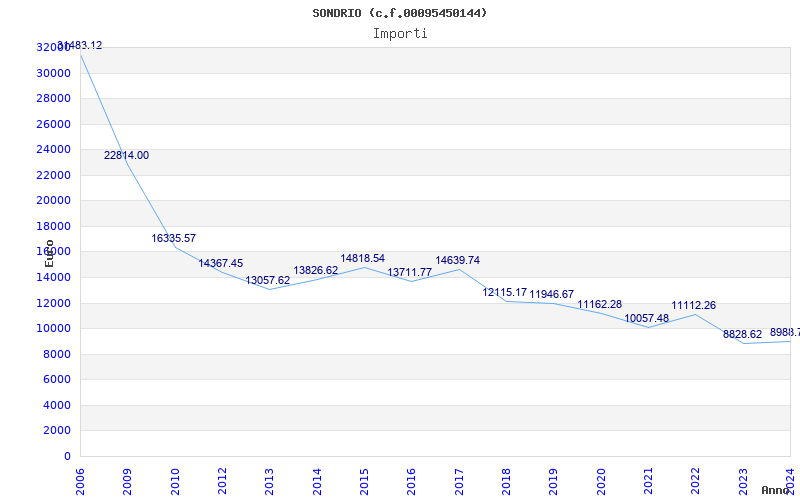Click the x-axis year 2009

(x=127, y=482)
